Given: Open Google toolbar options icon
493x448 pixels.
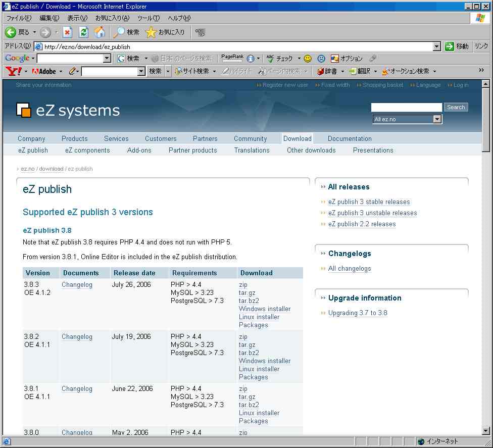Looking at the screenshot, I should point(334,59).
